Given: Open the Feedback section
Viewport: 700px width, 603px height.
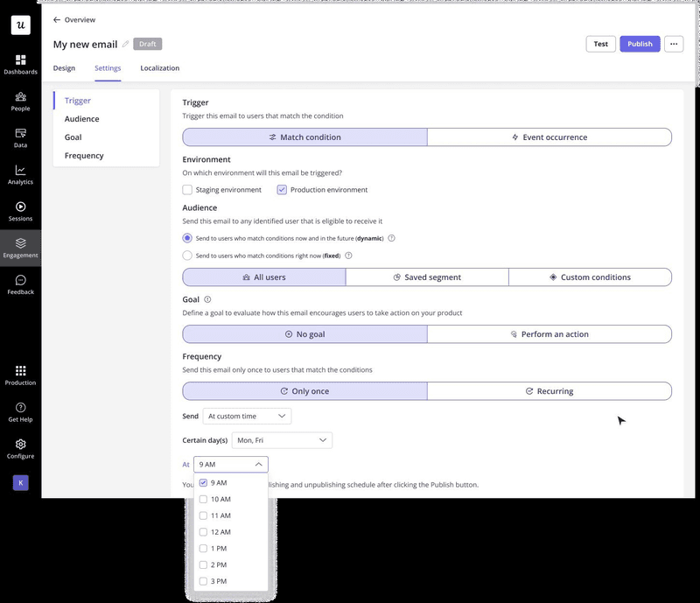Looking at the screenshot, I should coord(20,284).
